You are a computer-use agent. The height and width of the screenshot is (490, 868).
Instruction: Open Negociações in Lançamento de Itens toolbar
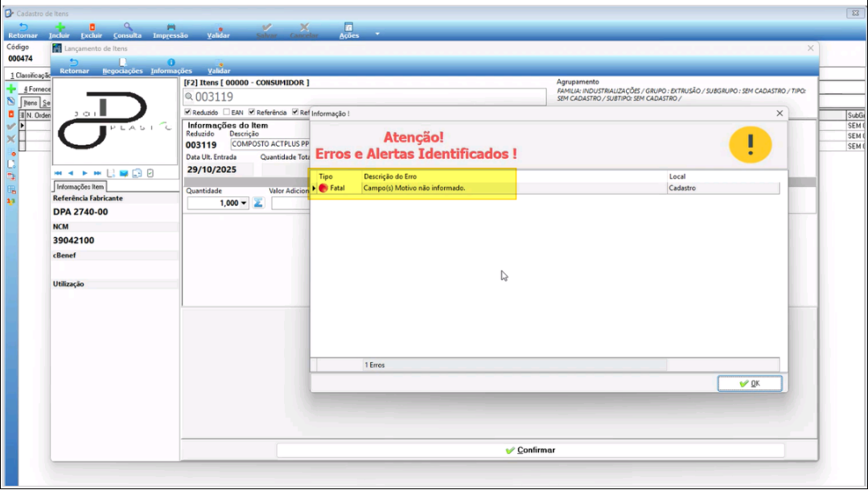pos(122,66)
